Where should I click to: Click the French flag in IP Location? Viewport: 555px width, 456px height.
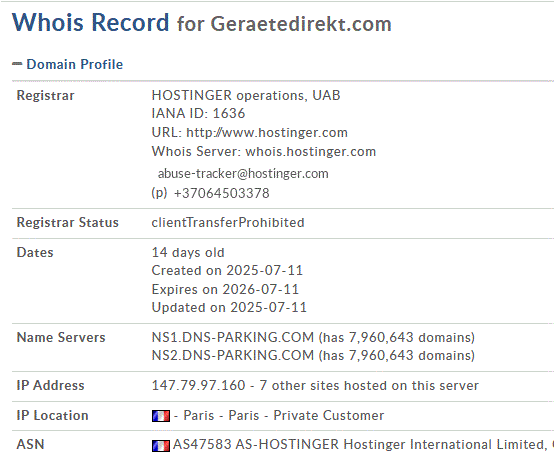pos(161,416)
